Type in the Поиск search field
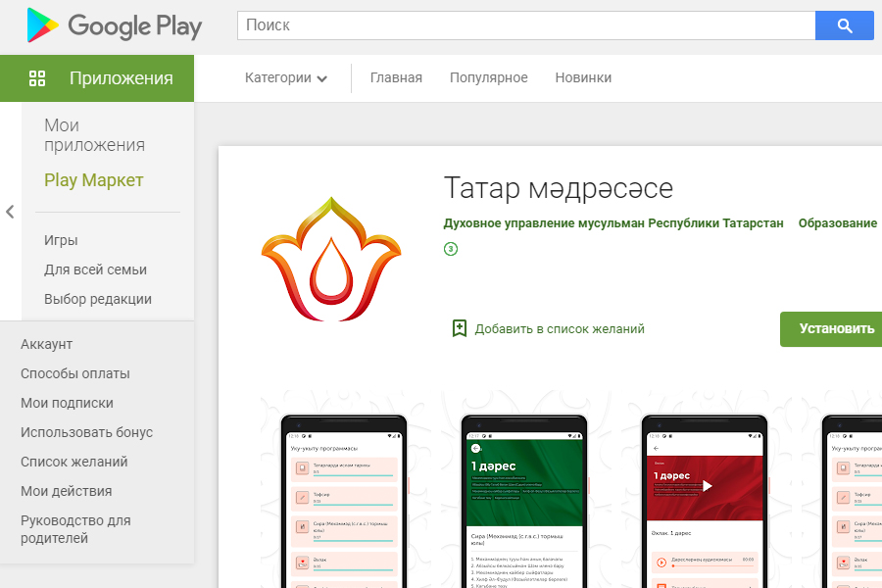This screenshot has height=588, width=882. tap(525, 25)
